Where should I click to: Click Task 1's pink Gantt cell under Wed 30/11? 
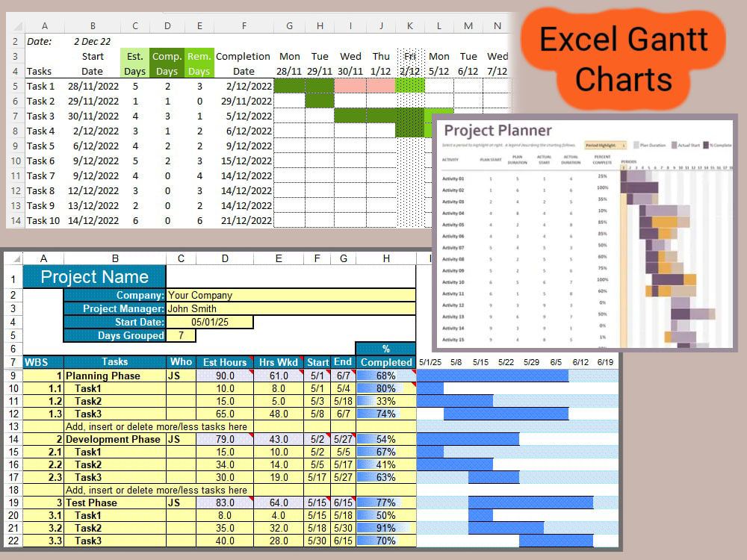(x=350, y=86)
